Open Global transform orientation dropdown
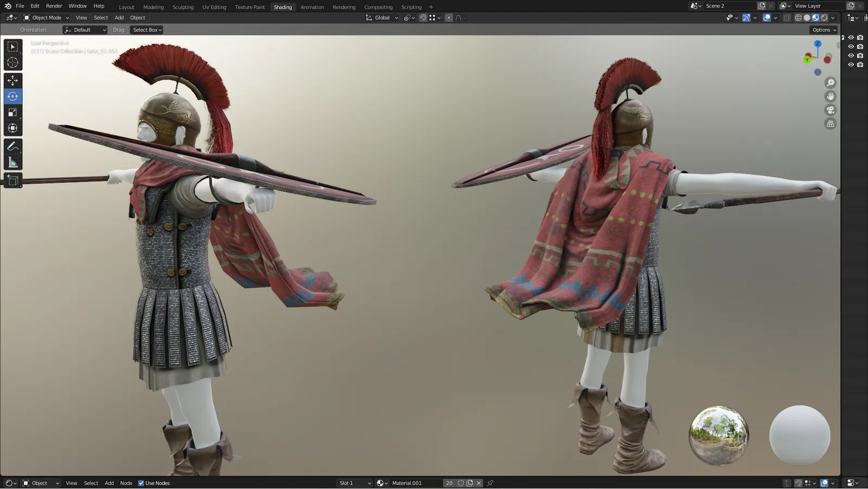The height and width of the screenshot is (489, 868). click(x=382, y=18)
